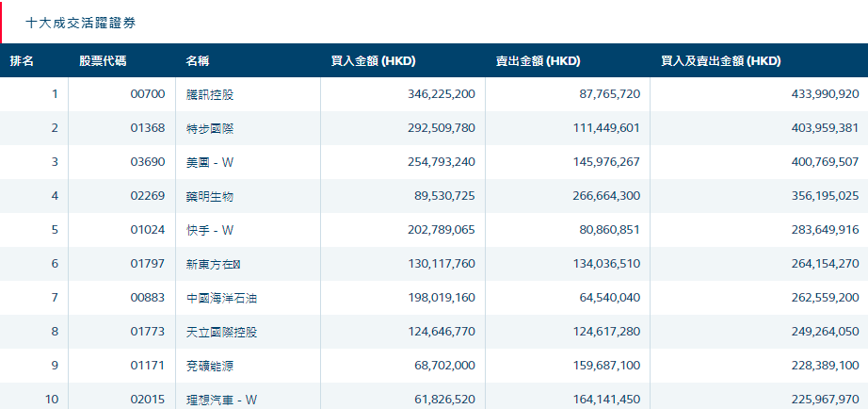Select stock code 01773
The image size is (868, 409).
[148, 332]
